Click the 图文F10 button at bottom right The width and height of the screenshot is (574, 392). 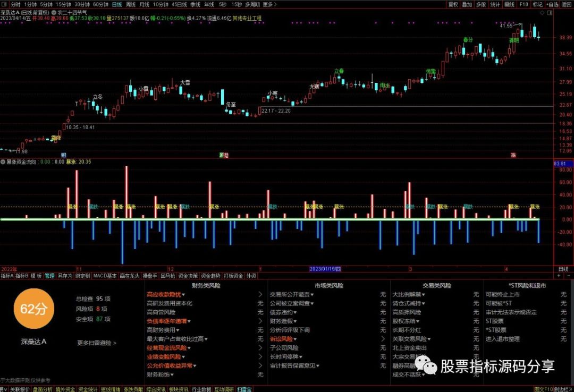[x=543, y=389]
